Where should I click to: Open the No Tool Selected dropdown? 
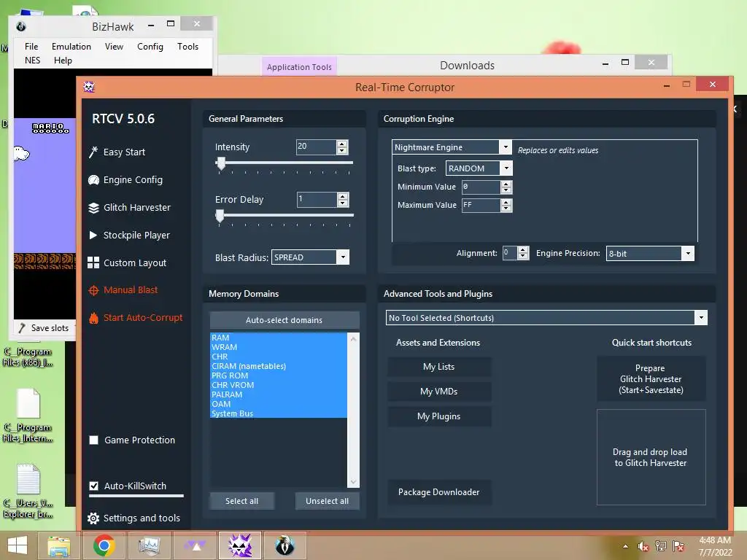701,318
